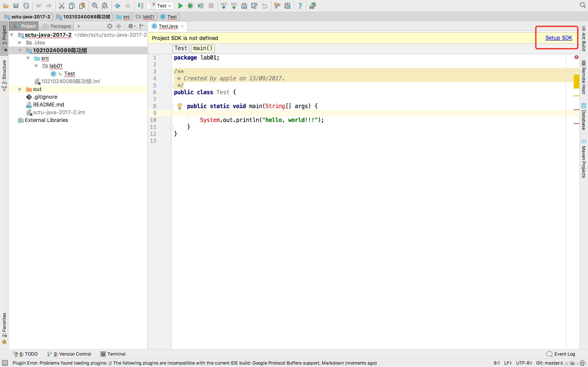Click the scroll from source target icon
The height and width of the screenshot is (367, 588).
pyautogui.click(x=110, y=26)
